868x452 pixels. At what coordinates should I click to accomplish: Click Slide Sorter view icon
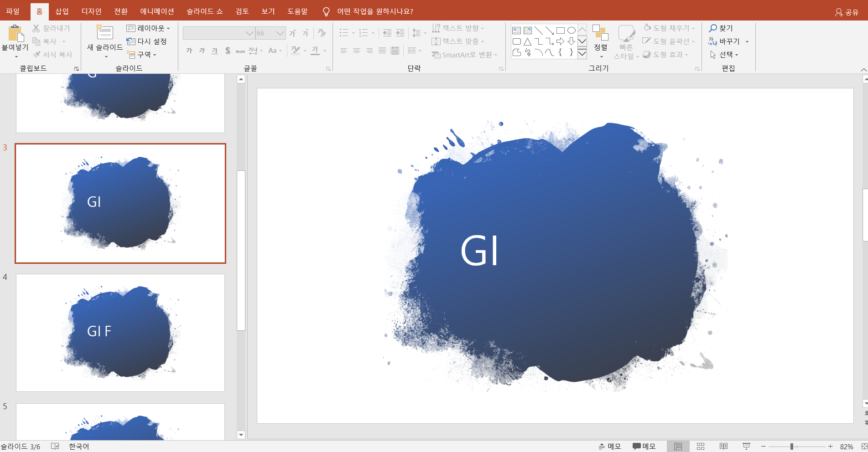coord(701,447)
